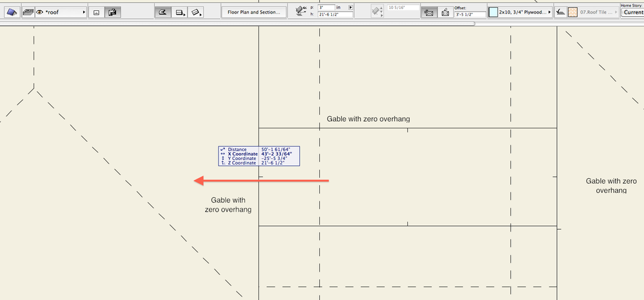
Task: Click the info box horizontal scrollbar
Action: pos(237,24)
